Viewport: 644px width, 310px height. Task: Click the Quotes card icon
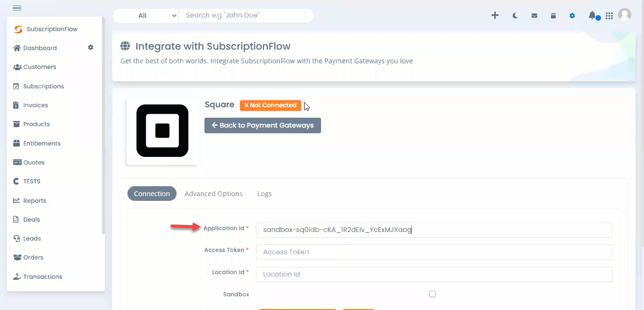tap(17, 162)
